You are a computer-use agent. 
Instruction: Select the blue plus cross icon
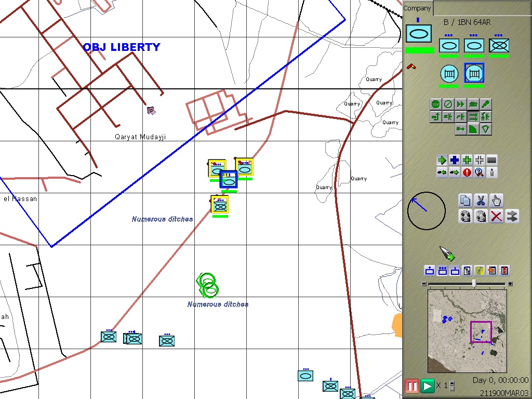click(x=455, y=160)
